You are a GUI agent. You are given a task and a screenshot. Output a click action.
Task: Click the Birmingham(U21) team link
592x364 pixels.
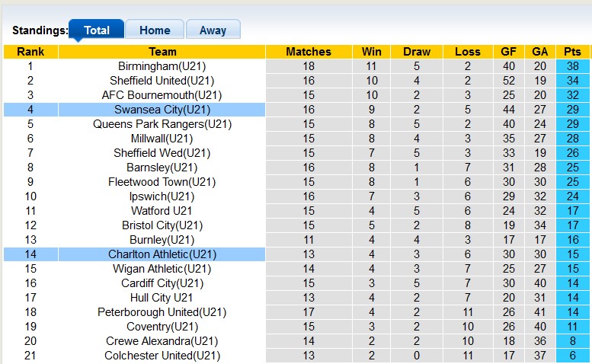tap(162, 66)
